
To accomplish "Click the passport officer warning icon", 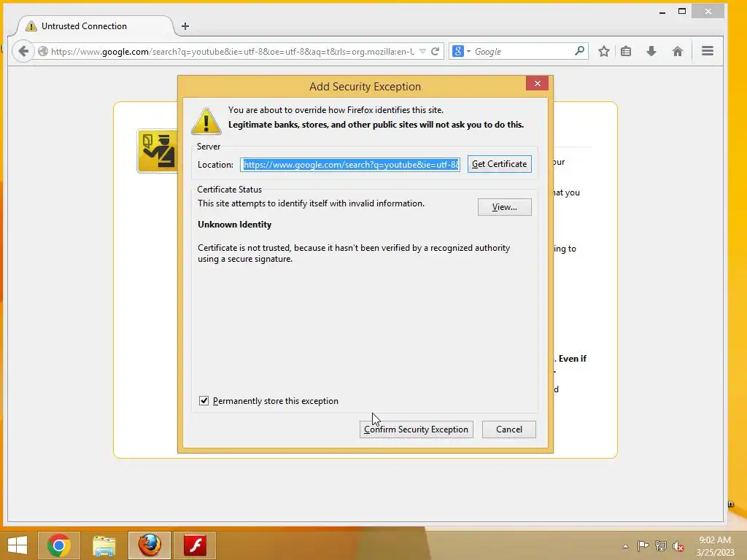I will pyautogui.click(x=158, y=151).
